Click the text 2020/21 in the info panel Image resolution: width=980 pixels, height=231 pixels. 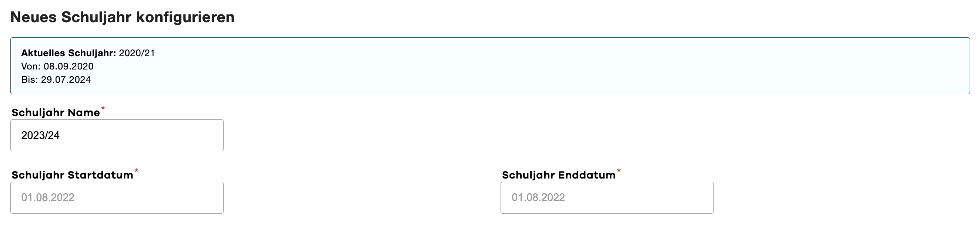pyautogui.click(x=137, y=54)
